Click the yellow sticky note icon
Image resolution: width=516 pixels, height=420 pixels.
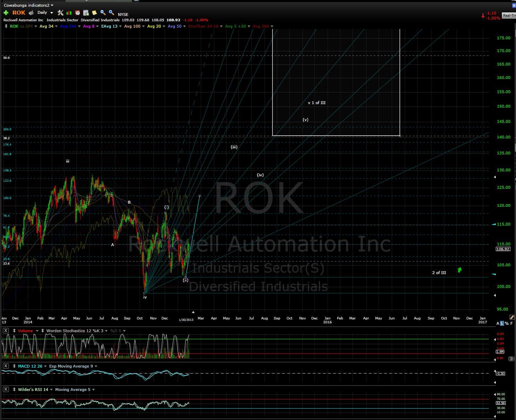(x=95, y=13)
